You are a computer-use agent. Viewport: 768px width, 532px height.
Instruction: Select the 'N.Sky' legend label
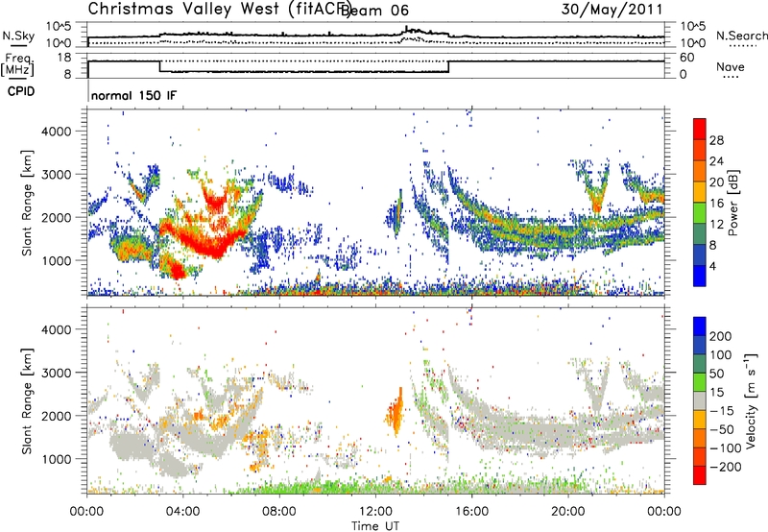[x=18, y=36]
